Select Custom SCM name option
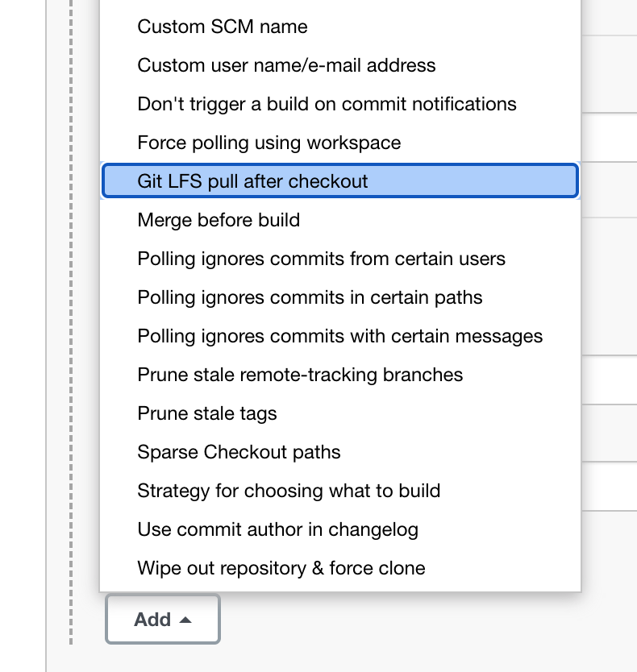 pos(340,27)
